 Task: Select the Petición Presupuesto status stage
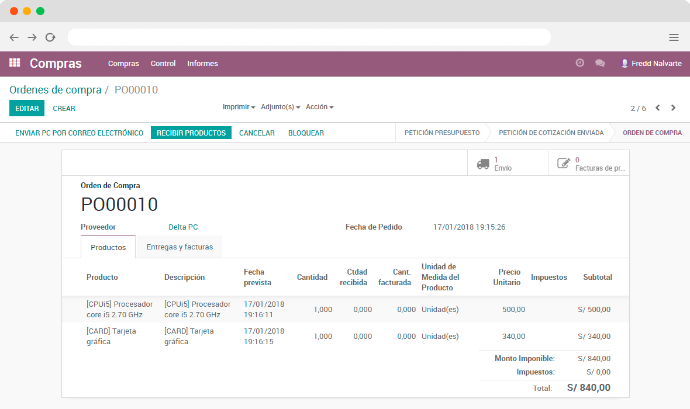[x=442, y=133]
